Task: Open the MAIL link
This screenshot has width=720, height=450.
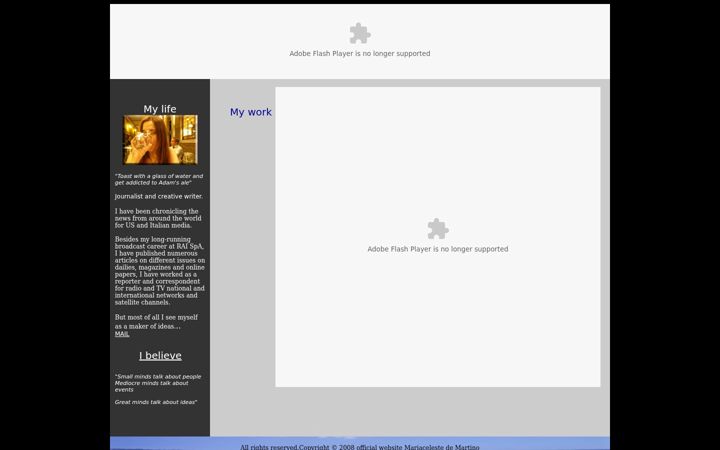Action: click(122, 334)
